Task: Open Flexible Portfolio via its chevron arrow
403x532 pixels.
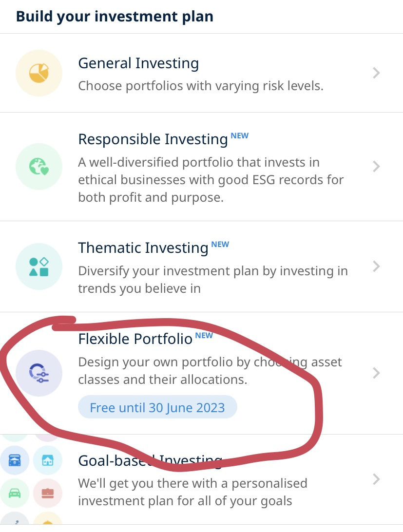Action: [x=376, y=373]
